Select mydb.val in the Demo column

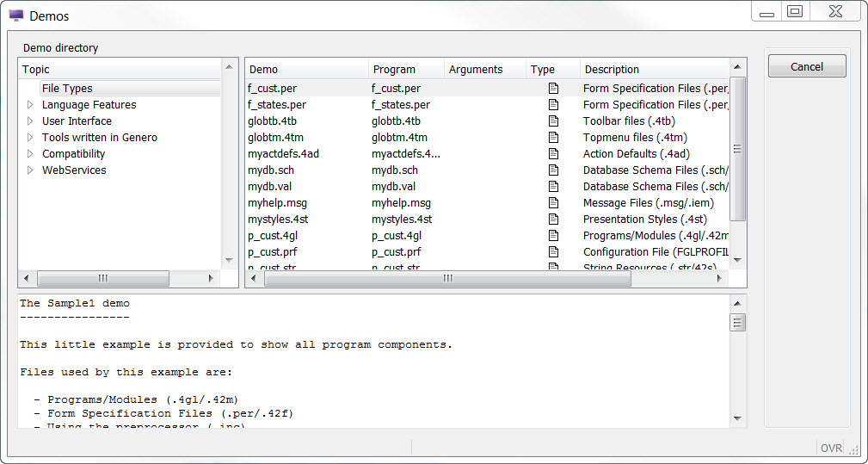269,186
